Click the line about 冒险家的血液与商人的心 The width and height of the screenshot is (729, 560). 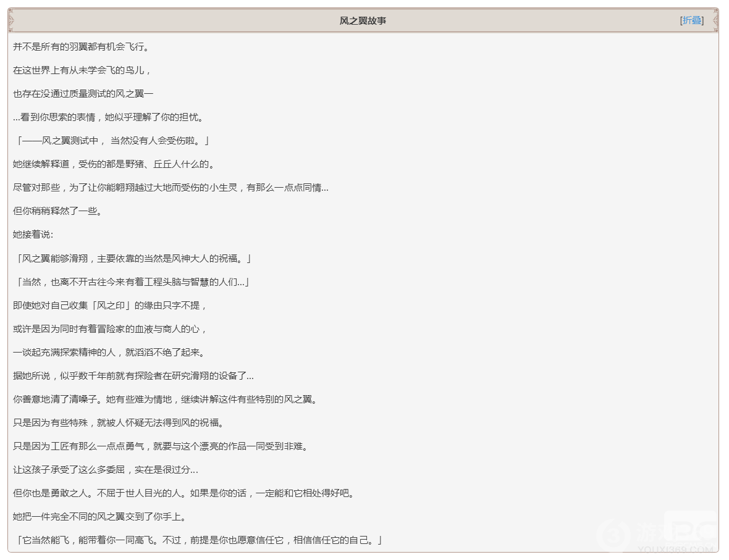pos(110,329)
